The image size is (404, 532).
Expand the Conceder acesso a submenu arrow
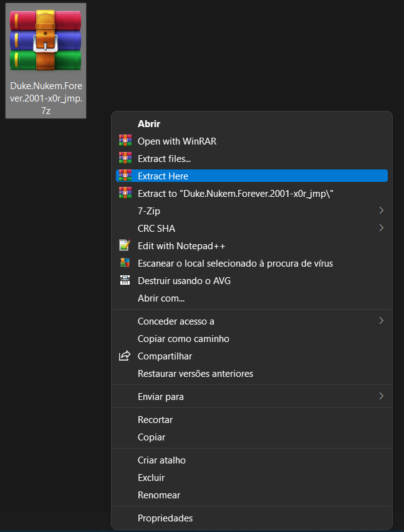(381, 321)
